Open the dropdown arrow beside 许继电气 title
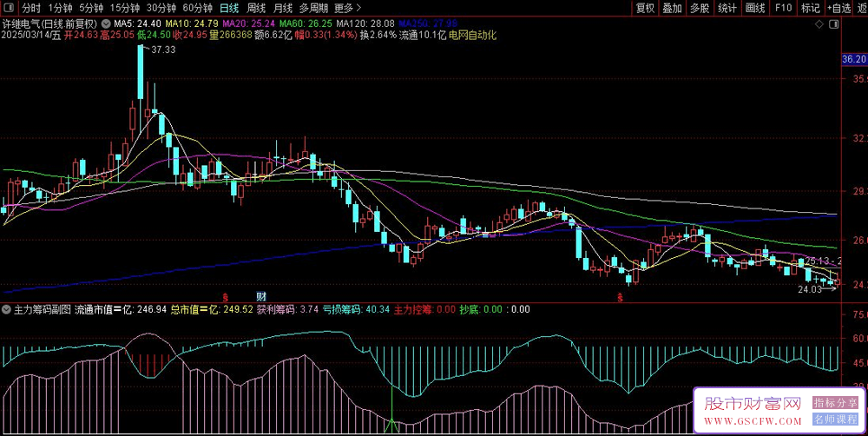 (106, 24)
